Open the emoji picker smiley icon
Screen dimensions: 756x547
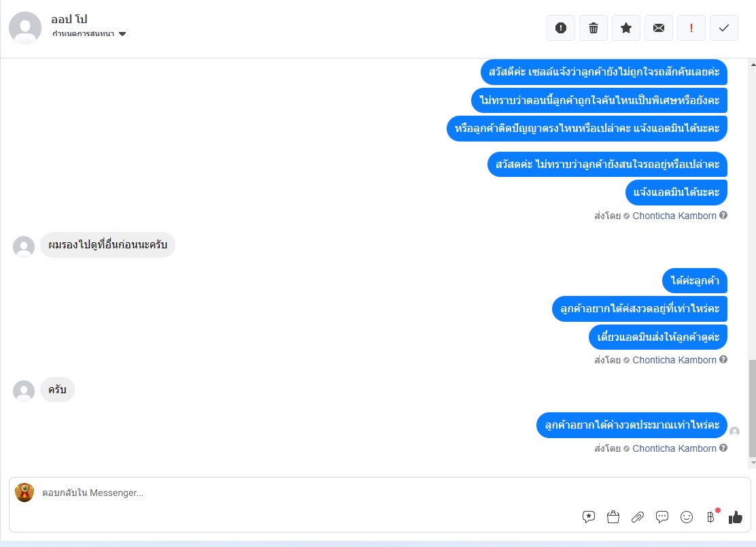pos(687,517)
